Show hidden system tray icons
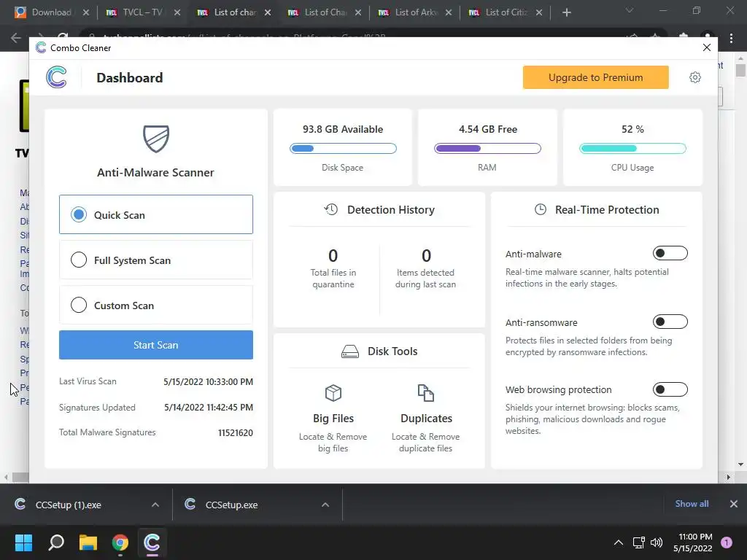This screenshot has width=747, height=560. pos(619,542)
